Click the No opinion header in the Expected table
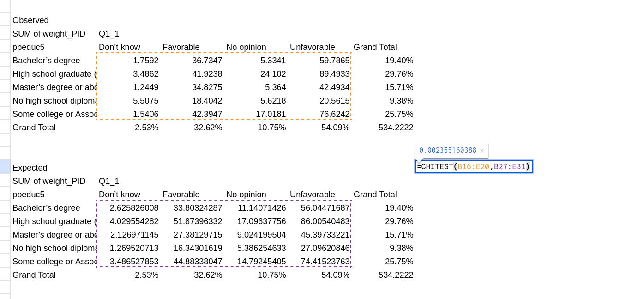Screen dimensions: 644x299 246,195
